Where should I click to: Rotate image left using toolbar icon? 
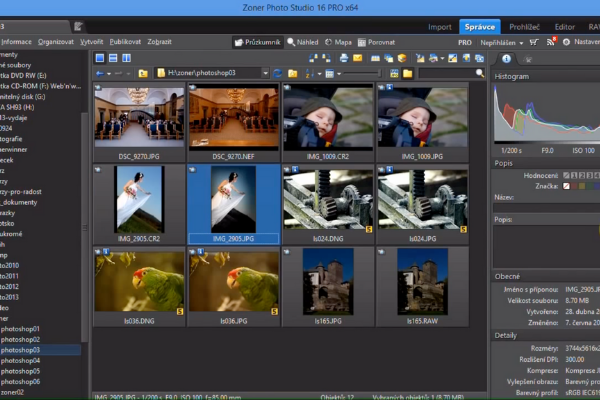coord(313,58)
